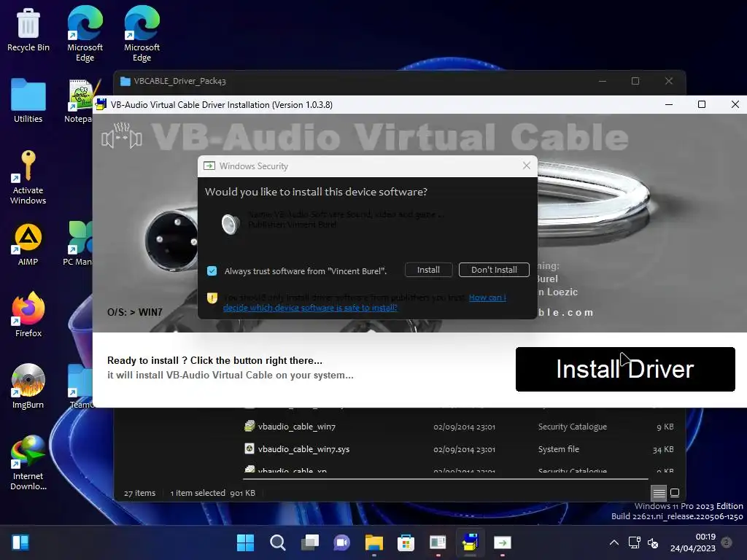Click the System file type cell
The image size is (747, 560).
pyautogui.click(x=558, y=448)
